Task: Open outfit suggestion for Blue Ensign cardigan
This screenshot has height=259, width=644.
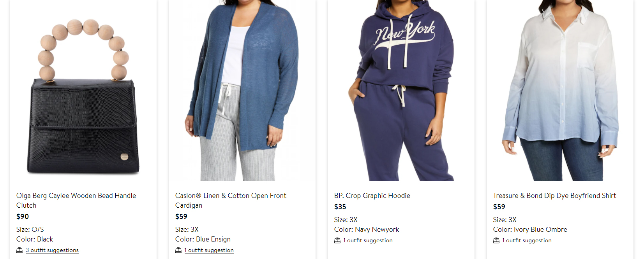Action: [x=209, y=250]
